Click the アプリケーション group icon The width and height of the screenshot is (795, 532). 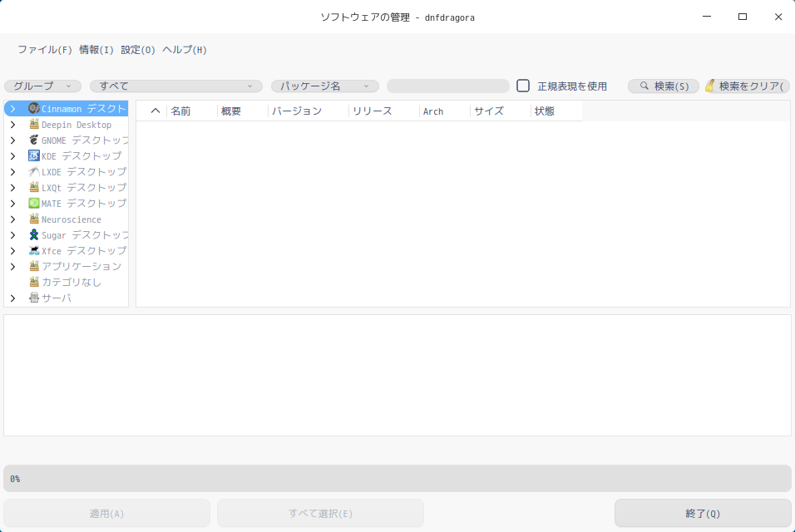coord(34,266)
